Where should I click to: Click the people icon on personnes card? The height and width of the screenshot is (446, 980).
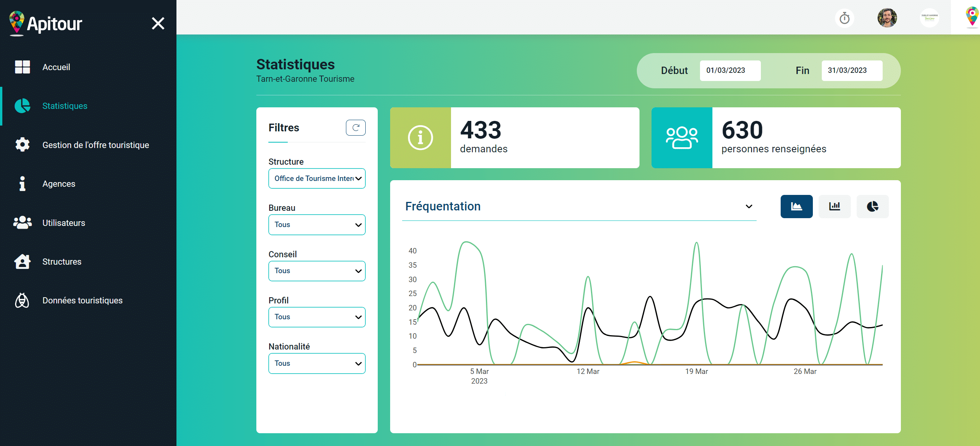pyautogui.click(x=681, y=138)
